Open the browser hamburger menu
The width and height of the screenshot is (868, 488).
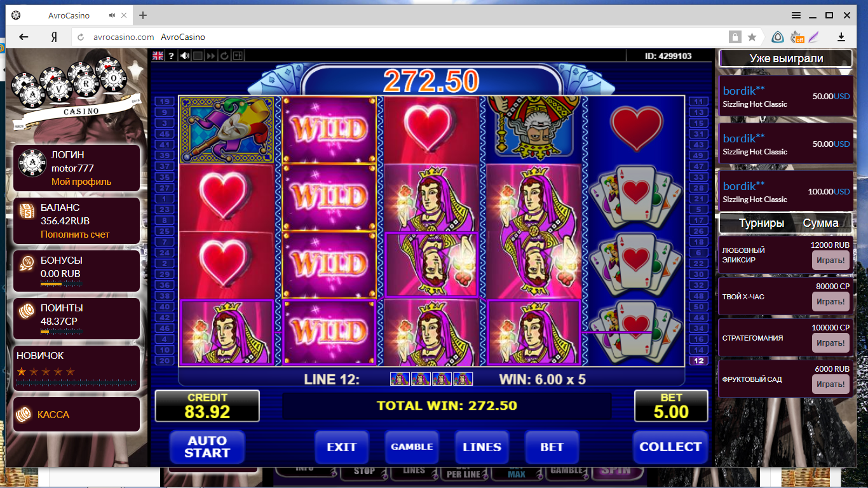coord(796,15)
